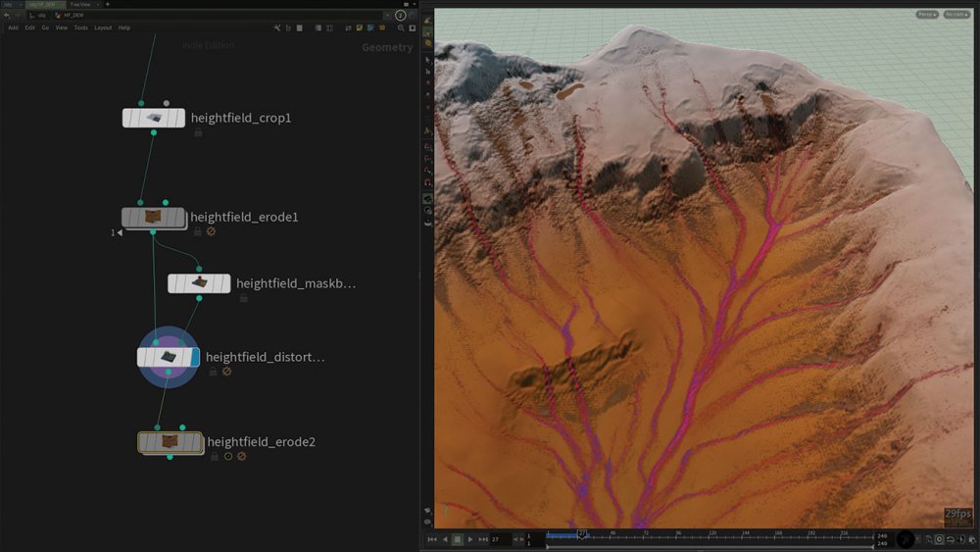This screenshot has height=552, width=980.
Task: Select the heightfield_distort… node
Action: click(x=168, y=357)
